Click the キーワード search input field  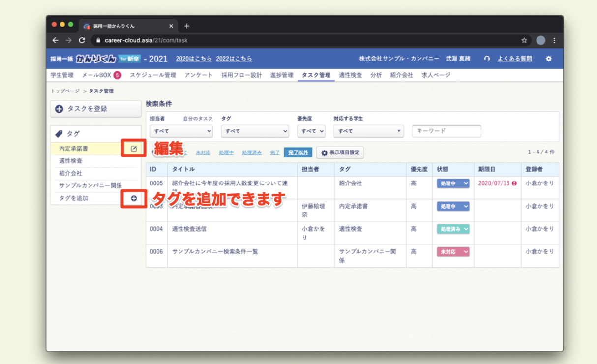tap(447, 131)
